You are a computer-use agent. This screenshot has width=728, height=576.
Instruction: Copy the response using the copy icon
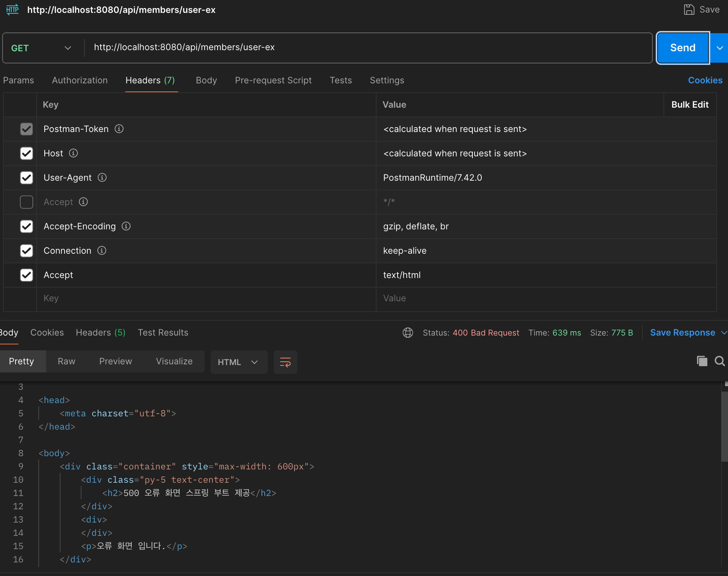(x=702, y=361)
